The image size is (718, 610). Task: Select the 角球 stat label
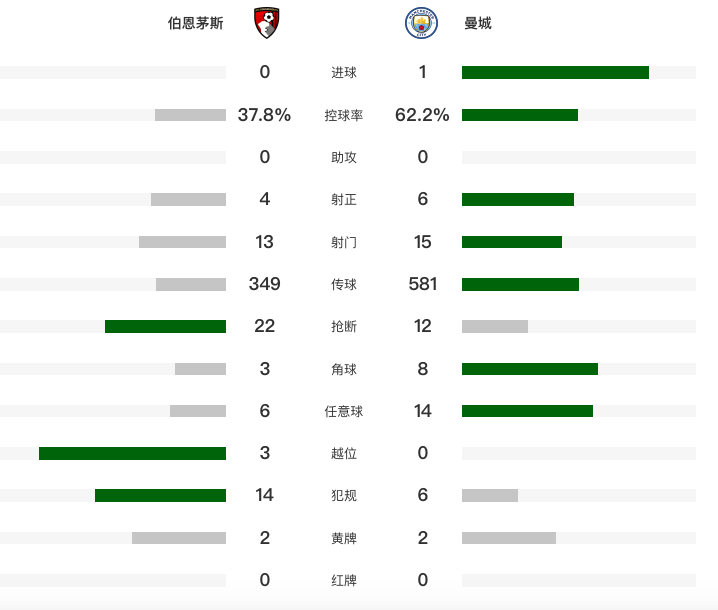[x=344, y=369]
